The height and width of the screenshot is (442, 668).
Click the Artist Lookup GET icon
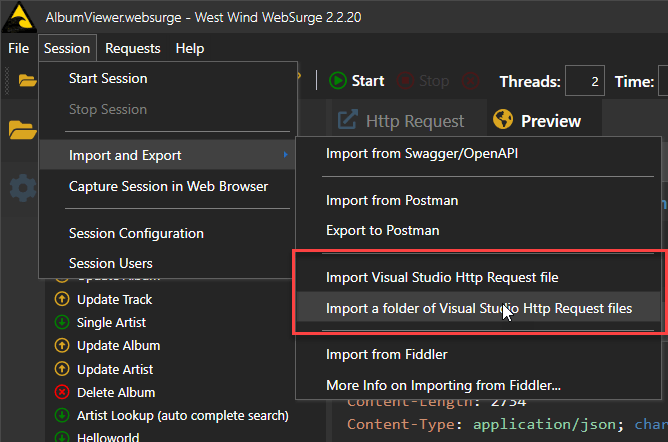pos(62,415)
